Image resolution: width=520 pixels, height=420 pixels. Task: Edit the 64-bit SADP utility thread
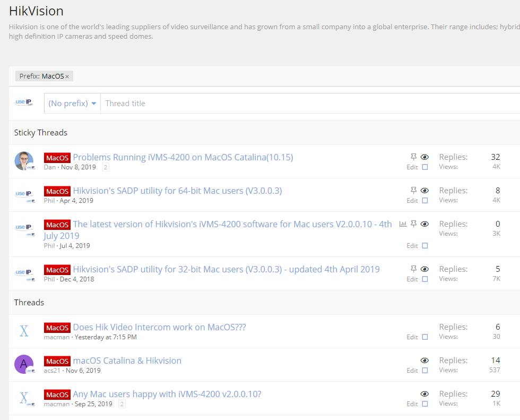[412, 201]
